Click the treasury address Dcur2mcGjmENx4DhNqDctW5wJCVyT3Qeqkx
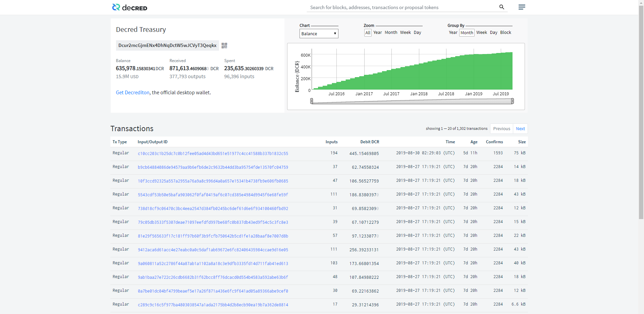The width and height of the screenshot is (644, 314). (x=167, y=45)
